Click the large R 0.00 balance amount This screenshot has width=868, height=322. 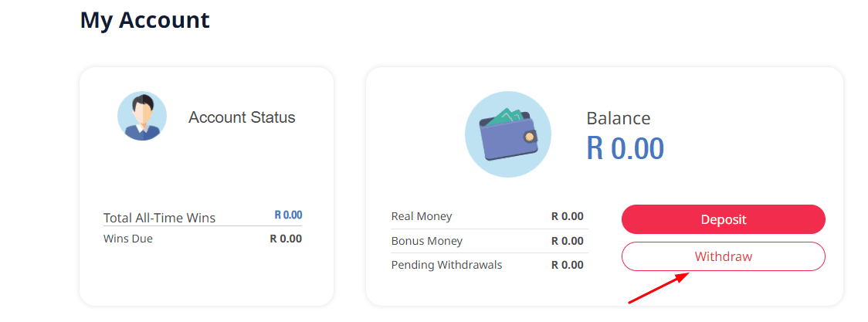(x=625, y=148)
